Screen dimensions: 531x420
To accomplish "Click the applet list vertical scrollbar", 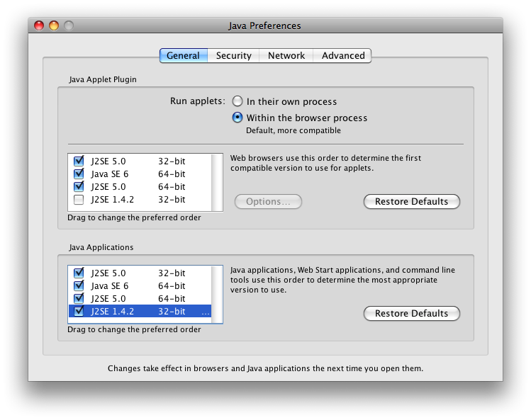I will tap(217, 182).
